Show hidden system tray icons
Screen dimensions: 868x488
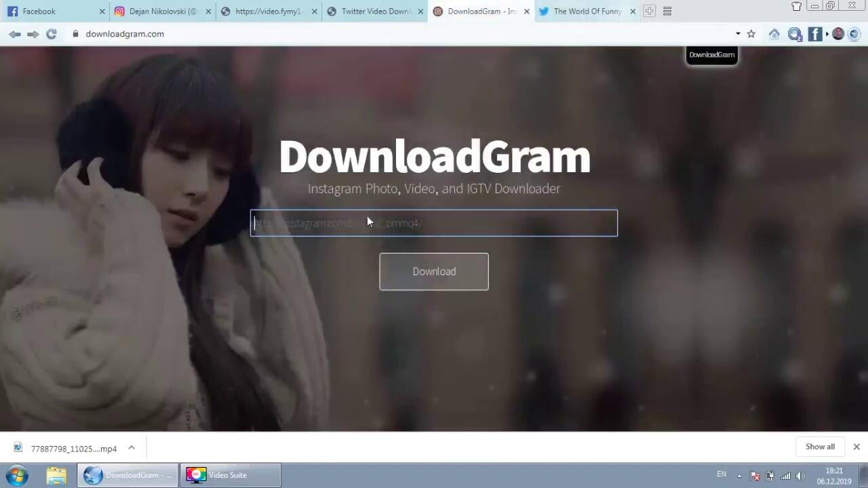pyautogui.click(x=739, y=475)
